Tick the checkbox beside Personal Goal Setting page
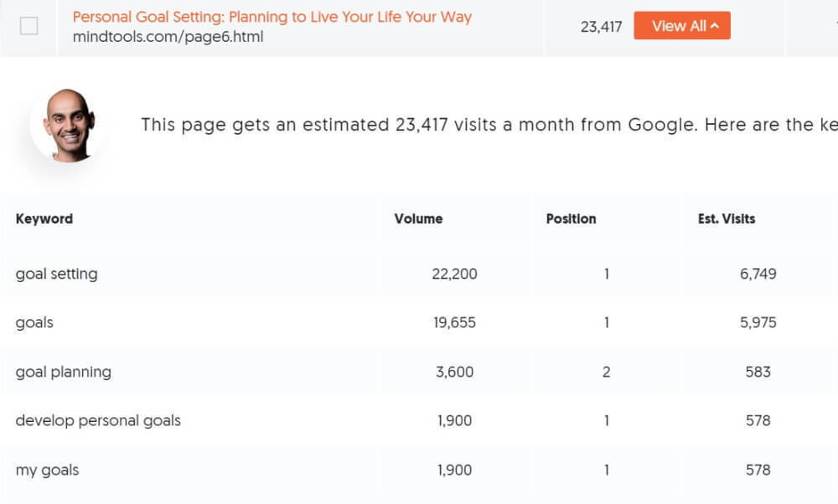 (28, 26)
